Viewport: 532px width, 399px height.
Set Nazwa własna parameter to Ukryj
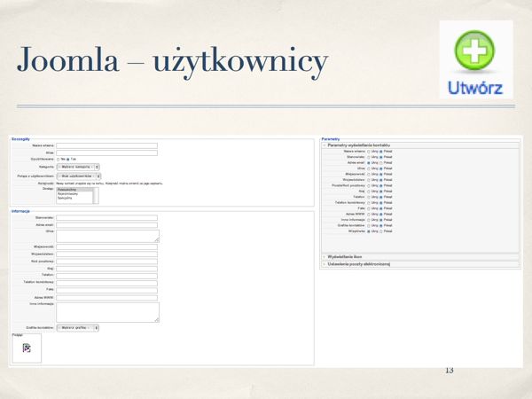coord(368,152)
